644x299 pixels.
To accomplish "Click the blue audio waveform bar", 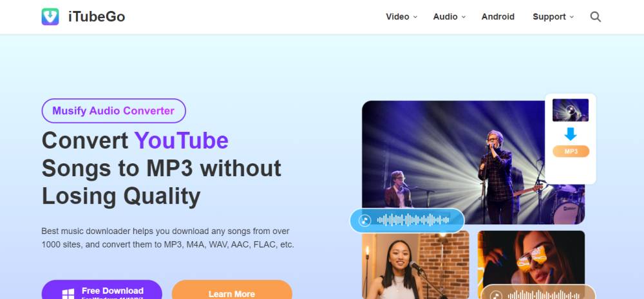I will (x=407, y=221).
